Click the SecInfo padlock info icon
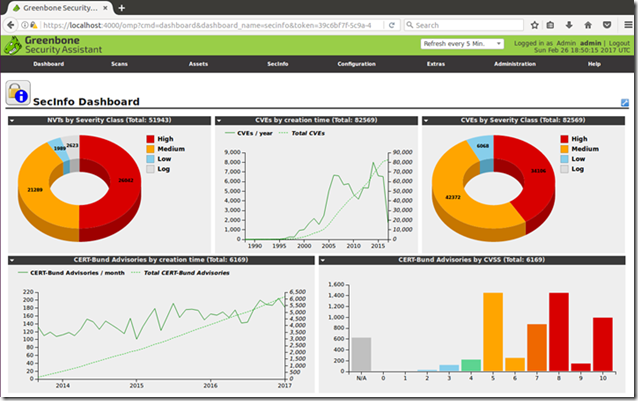Image resolution: width=638 pixels, height=401 pixels. click(18, 93)
